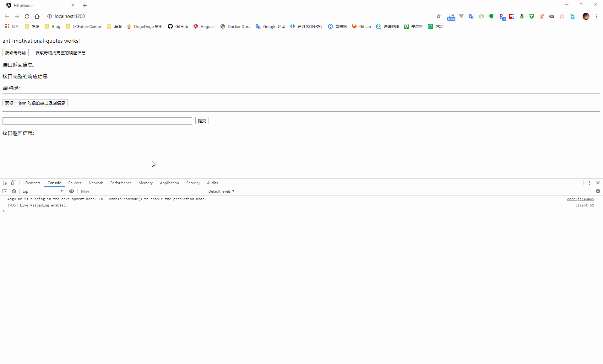This screenshot has height=364, width=603.
Task: Open the Security panel
Action: pos(192,183)
